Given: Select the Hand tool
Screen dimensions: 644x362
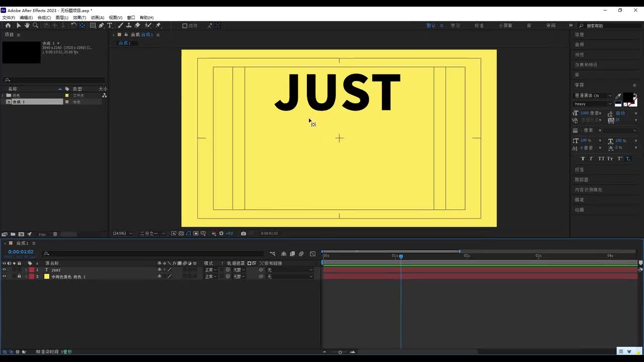Looking at the screenshot, I should pos(27,25).
